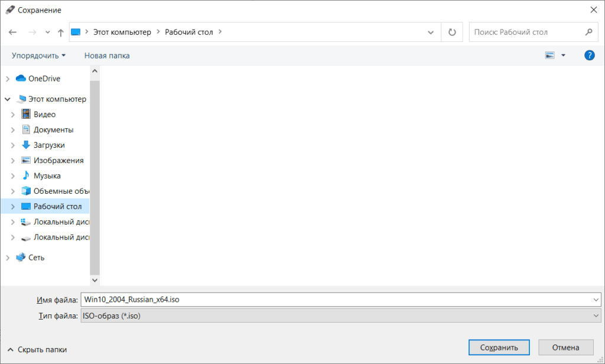Viewport: 605px width, 364px height.
Task: Click the navigation pane scroll up arrow
Action: (x=95, y=71)
